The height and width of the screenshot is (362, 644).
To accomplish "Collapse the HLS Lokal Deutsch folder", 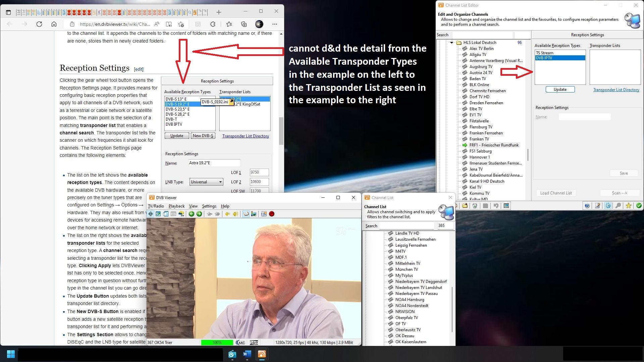I will click(451, 43).
